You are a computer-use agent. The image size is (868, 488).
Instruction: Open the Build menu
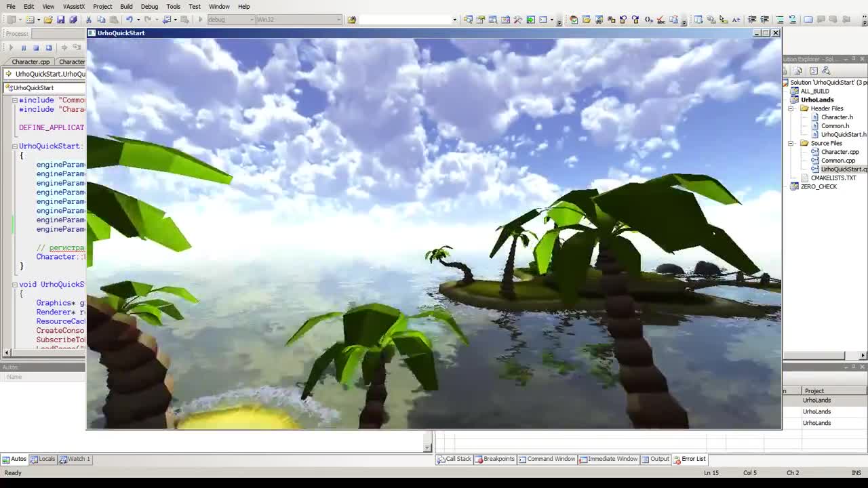click(126, 6)
